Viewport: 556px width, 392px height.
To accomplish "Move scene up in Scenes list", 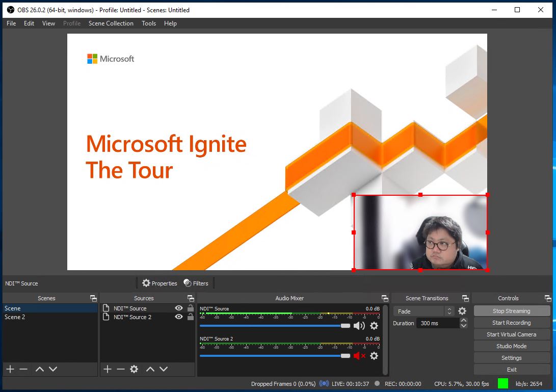I will (39, 369).
